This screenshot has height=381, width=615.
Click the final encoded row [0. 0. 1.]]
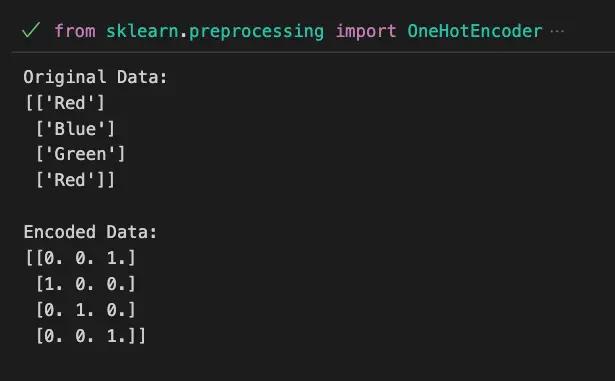click(91, 335)
